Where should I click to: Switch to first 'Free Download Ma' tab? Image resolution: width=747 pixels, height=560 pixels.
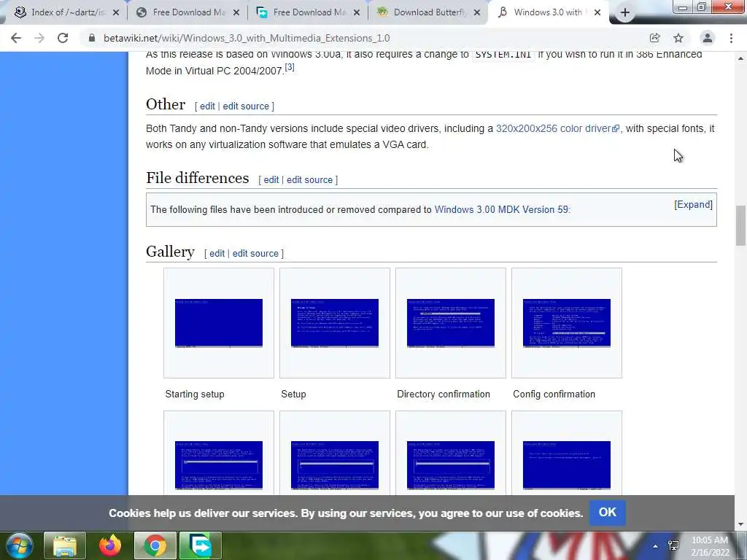pos(187,12)
